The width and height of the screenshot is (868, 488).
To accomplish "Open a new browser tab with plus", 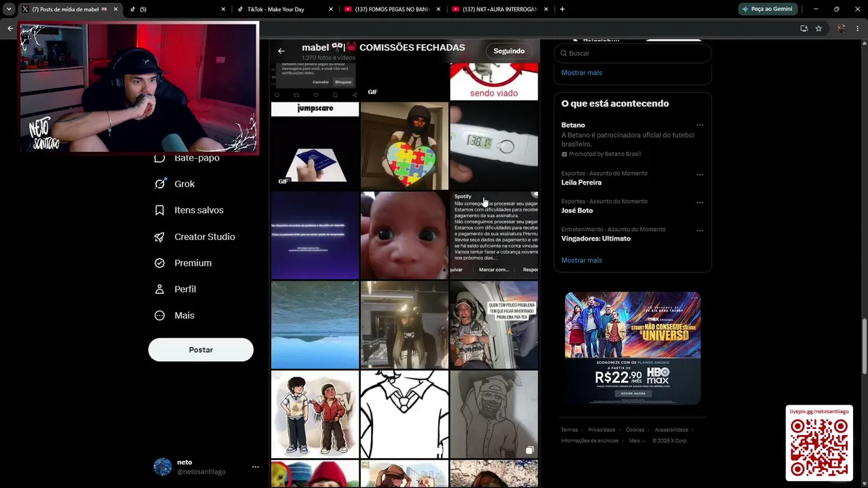I will coord(562,9).
